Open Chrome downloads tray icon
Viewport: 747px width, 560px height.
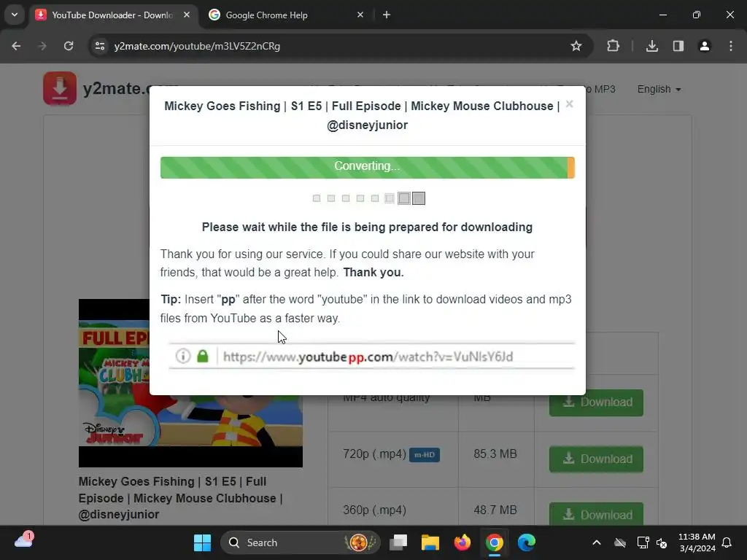pos(651,46)
